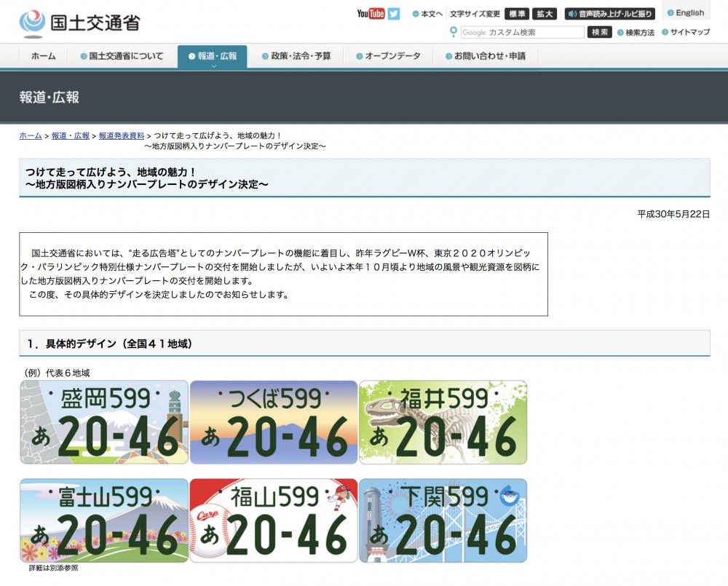Click the Twitter bird icon
The height and width of the screenshot is (586, 728).
(394, 14)
